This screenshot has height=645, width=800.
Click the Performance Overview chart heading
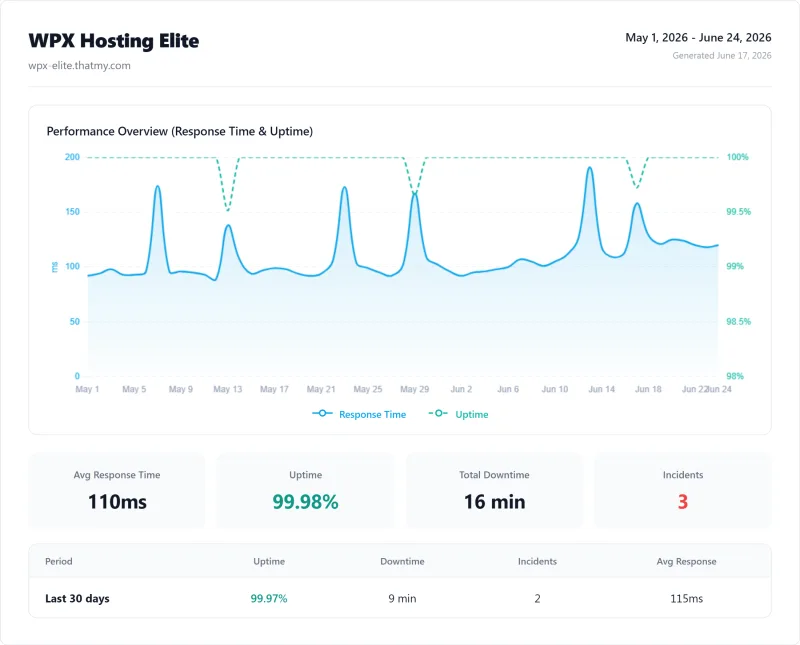click(x=180, y=131)
